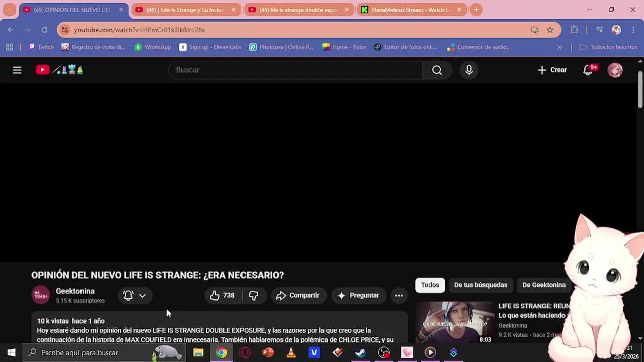644x362 pixels.
Task: Open a new browser tab
Action: coord(476,10)
